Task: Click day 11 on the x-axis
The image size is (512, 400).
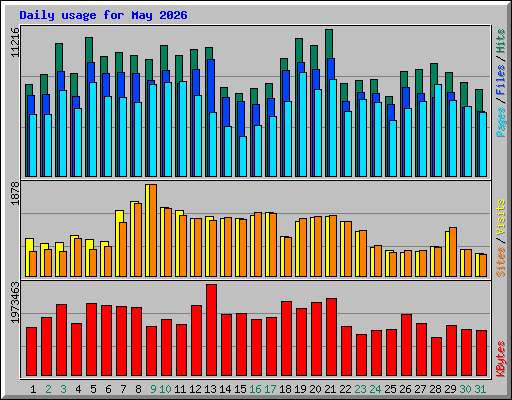Action: [x=180, y=389]
